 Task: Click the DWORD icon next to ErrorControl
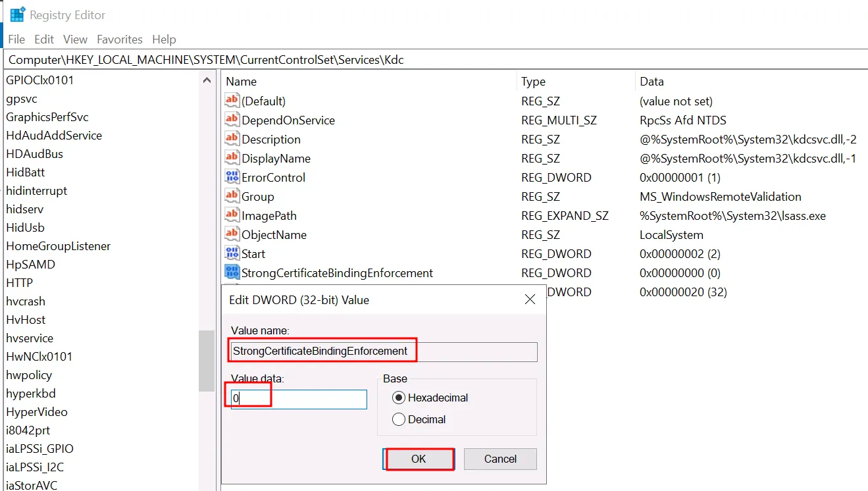point(233,177)
